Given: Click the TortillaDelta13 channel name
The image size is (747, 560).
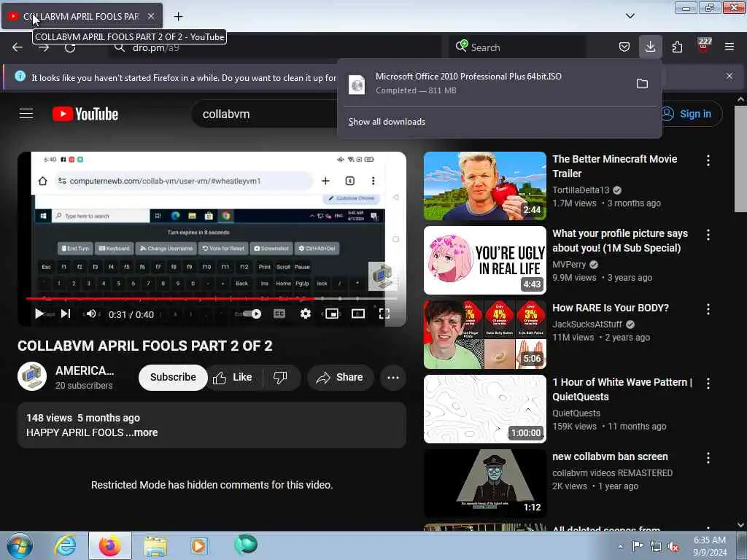Looking at the screenshot, I should (581, 190).
